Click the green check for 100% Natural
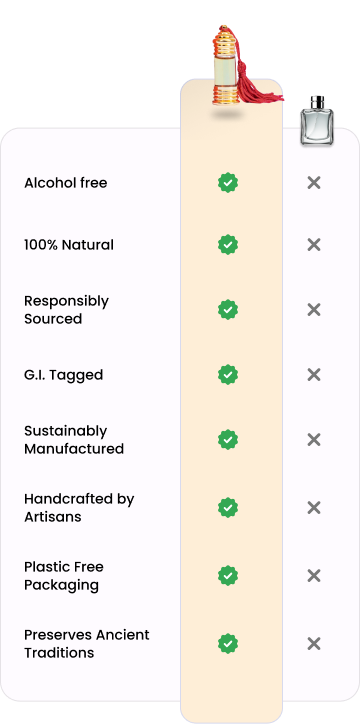 coord(228,245)
